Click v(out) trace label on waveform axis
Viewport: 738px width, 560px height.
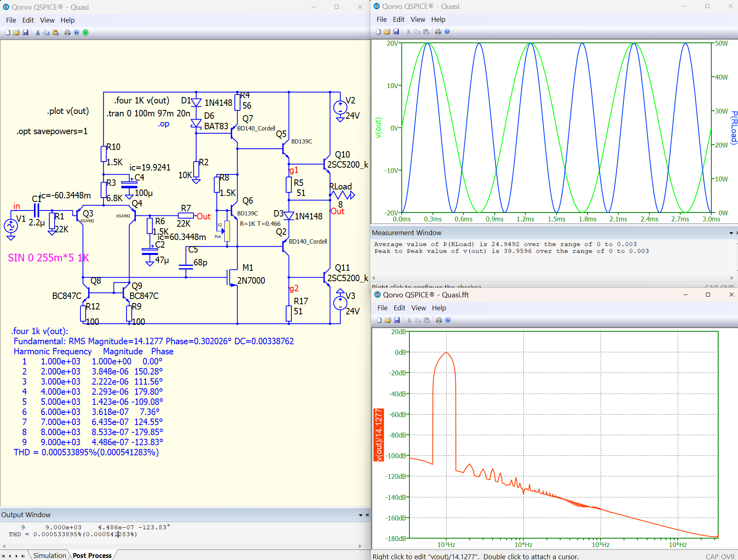coord(378,128)
